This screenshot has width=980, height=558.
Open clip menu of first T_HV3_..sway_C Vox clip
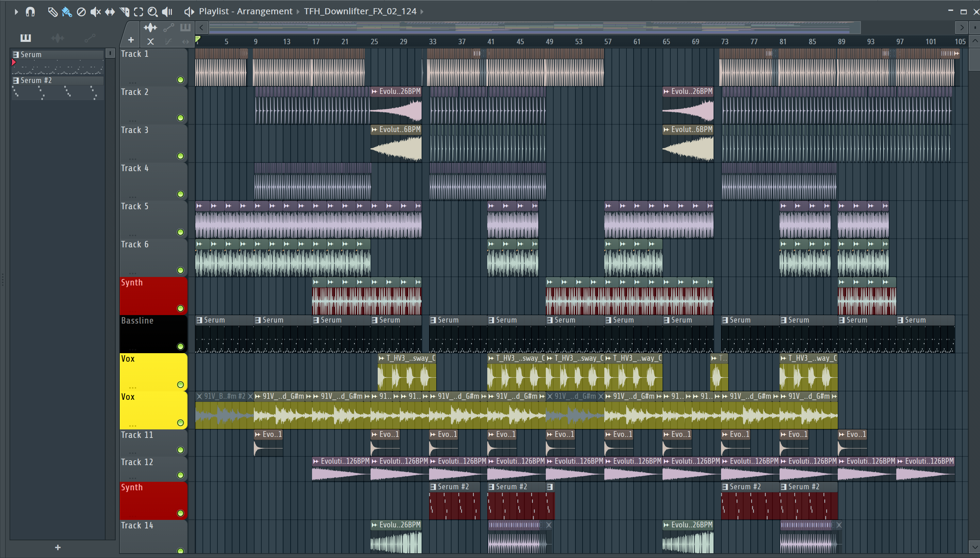tap(382, 358)
